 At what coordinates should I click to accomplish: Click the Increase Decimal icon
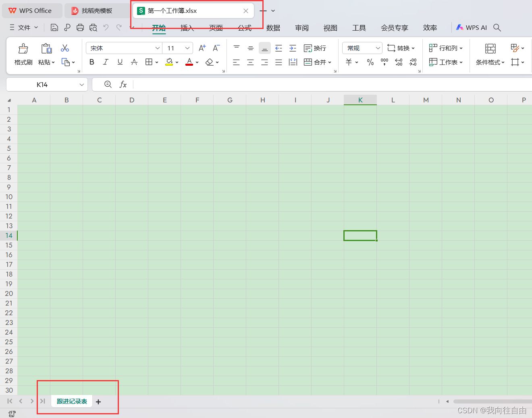(x=399, y=62)
